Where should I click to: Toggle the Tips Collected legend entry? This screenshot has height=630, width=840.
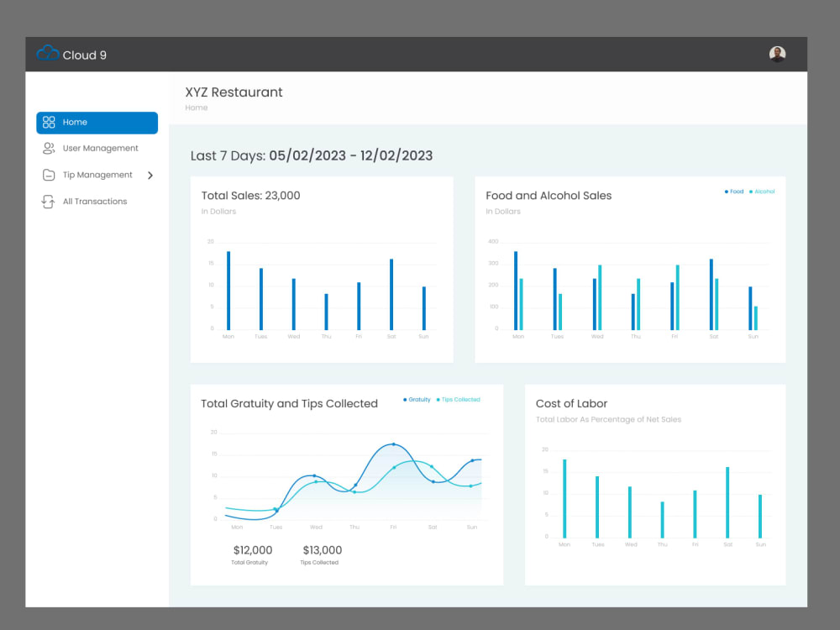[458, 400]
